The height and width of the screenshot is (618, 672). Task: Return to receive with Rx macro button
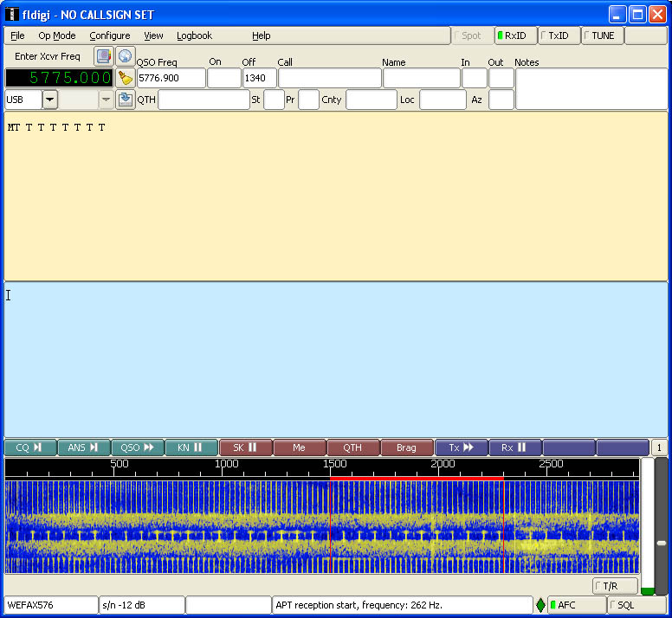click(x=514, y=447)
